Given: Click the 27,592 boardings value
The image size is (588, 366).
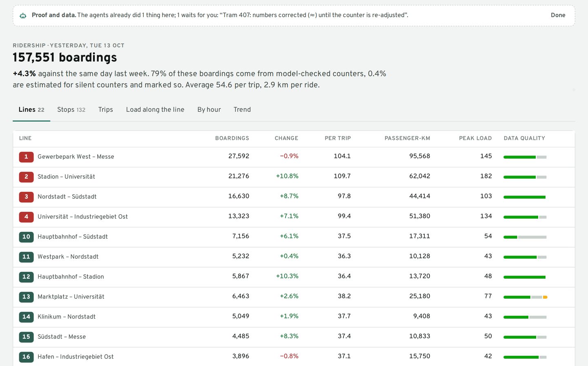Looking at the screenshot, I should (x=239, y=156).
